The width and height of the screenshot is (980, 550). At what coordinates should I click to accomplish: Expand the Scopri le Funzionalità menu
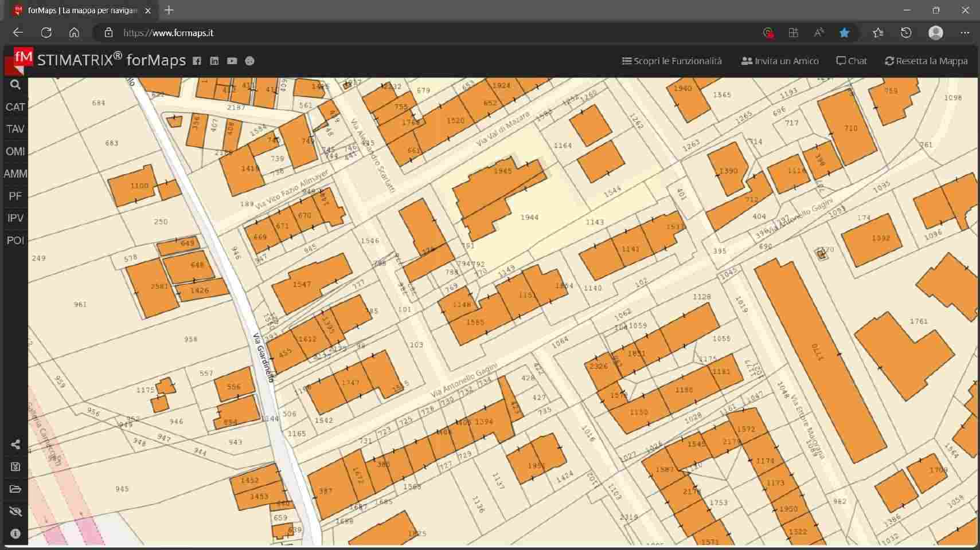tap(672, 61)
